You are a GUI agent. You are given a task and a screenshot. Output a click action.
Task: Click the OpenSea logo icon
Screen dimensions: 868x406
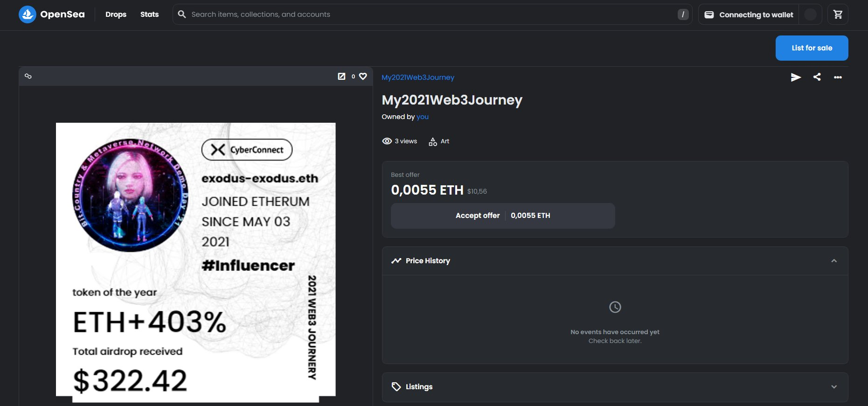28,14
